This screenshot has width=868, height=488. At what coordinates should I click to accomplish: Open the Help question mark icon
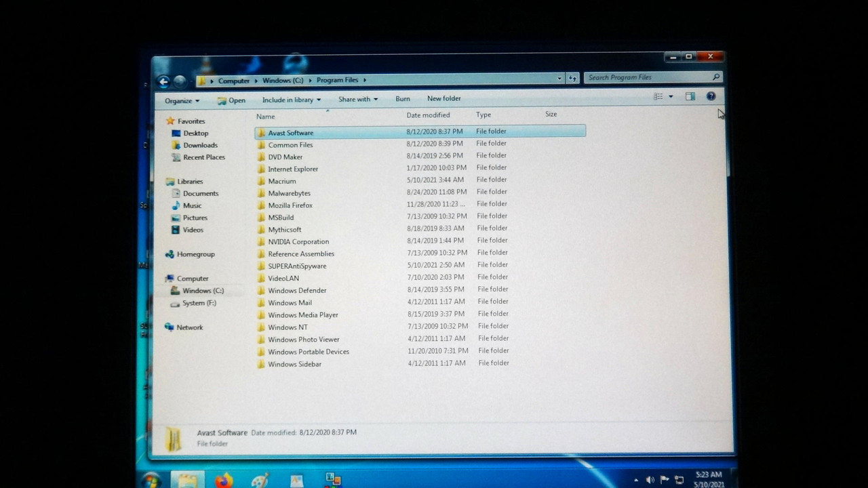711,97
